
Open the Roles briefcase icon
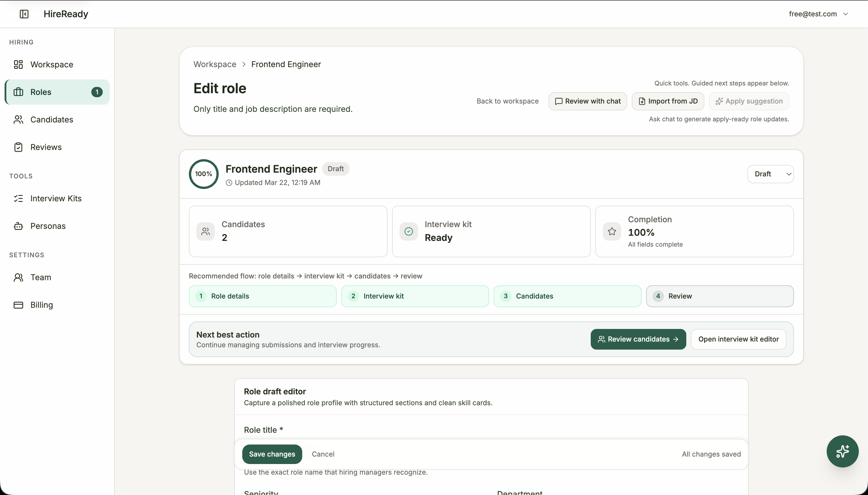pyautogui.click(x=19, y=92)
